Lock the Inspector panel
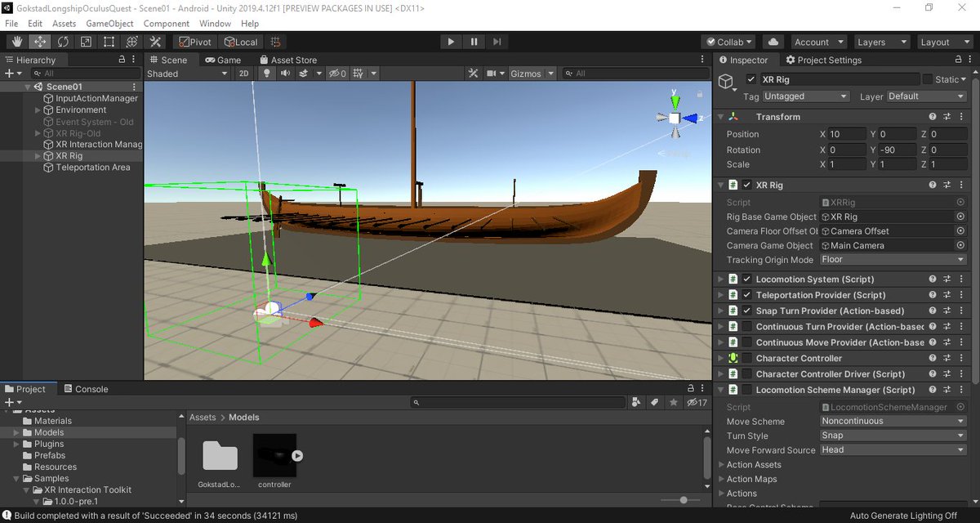This screenshot has width=980, height=523. 958,60
